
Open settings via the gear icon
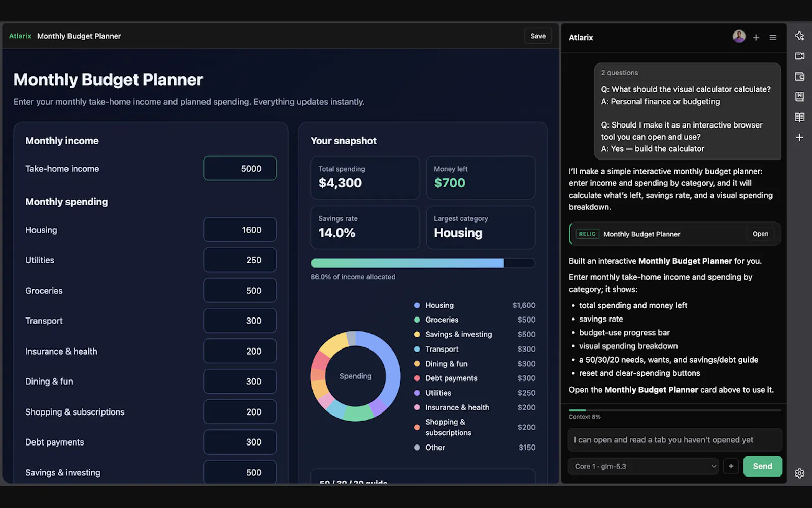click(799, 473)
